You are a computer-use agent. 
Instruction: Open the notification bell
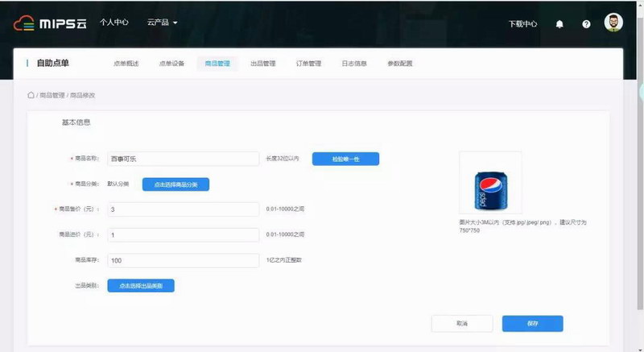pyautogui.click(x=559, y=23)
